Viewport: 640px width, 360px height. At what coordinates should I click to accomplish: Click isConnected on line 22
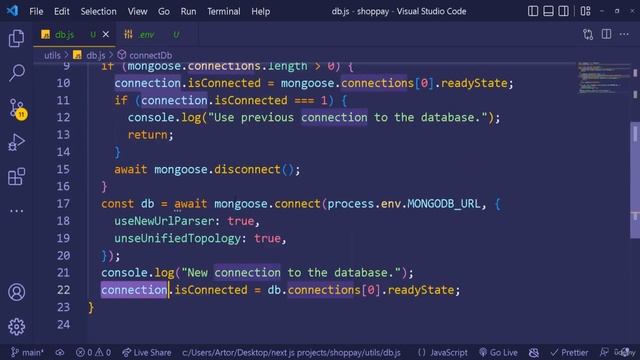(x=211, y=290)
